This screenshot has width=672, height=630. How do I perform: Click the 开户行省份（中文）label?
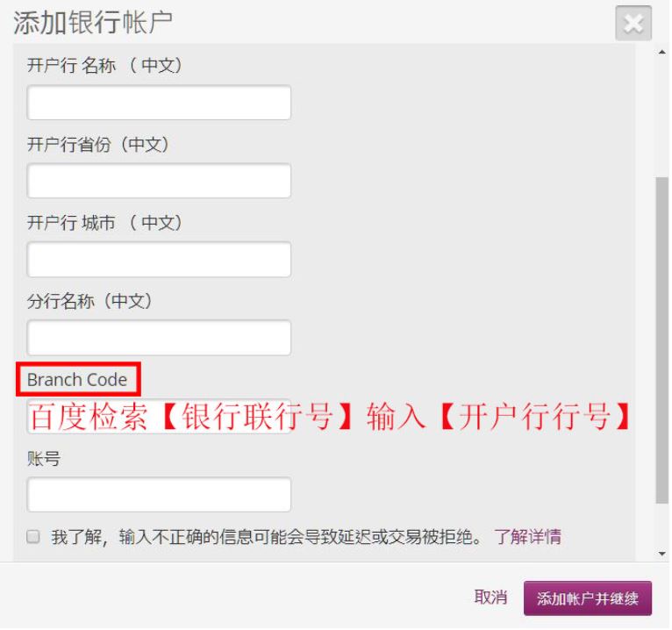point(98,145)
